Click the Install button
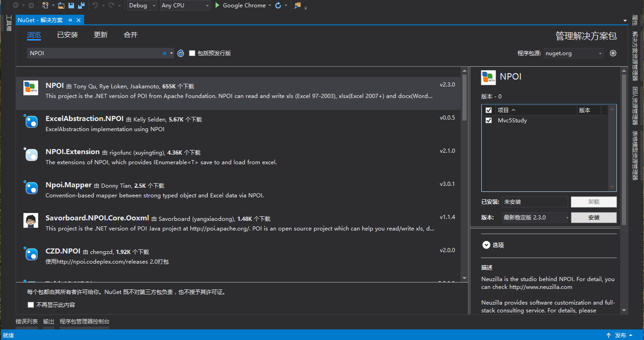Screen dimensions: 644x340 (594, 217)
